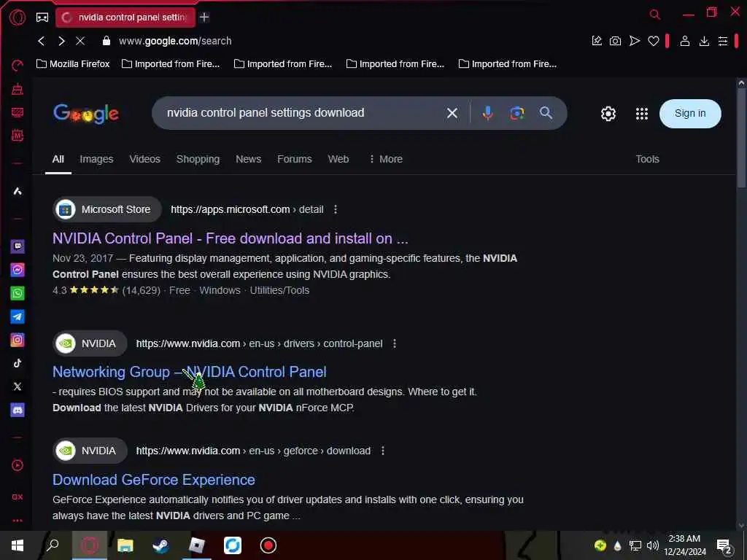
Task: Switch to the Forums results tab
Action: pos(295,159)
